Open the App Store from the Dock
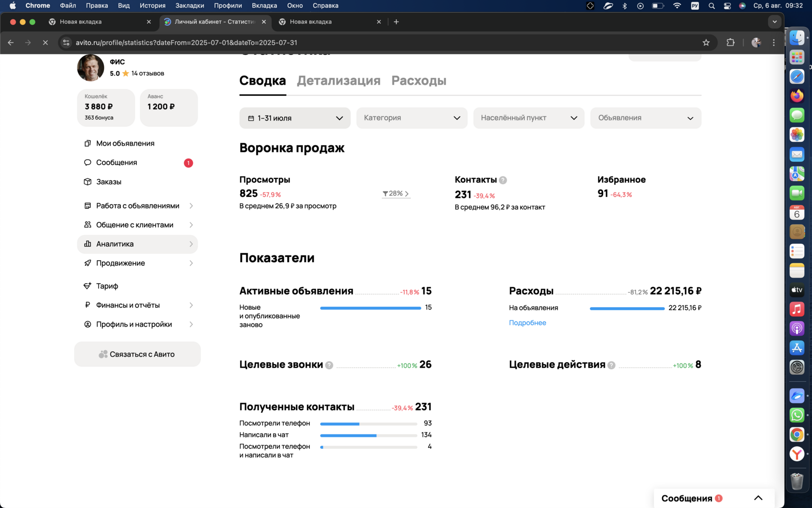This screenshot has height=508, width=812. point(797,347)
